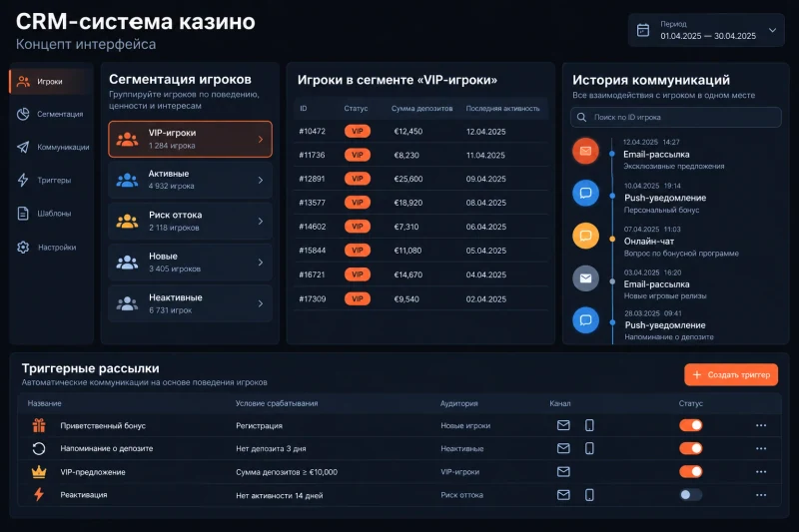Viewport: 799px width, 532px height.
Task: Click mobile channel icon for Реактивация
Action: point(589,495)
